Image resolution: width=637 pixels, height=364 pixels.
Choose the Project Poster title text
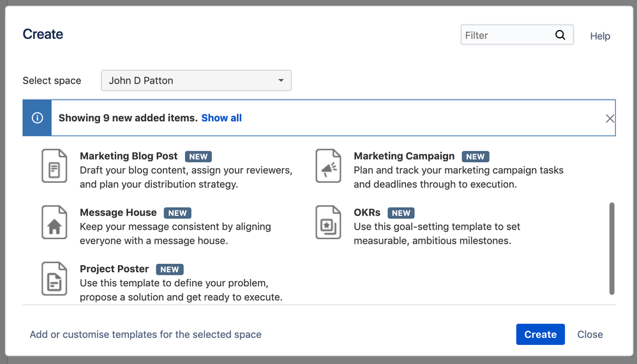click(114, 269)
